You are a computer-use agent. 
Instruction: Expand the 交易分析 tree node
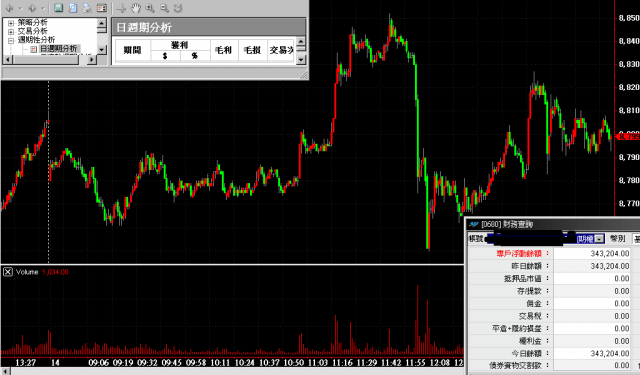[11, 31]
